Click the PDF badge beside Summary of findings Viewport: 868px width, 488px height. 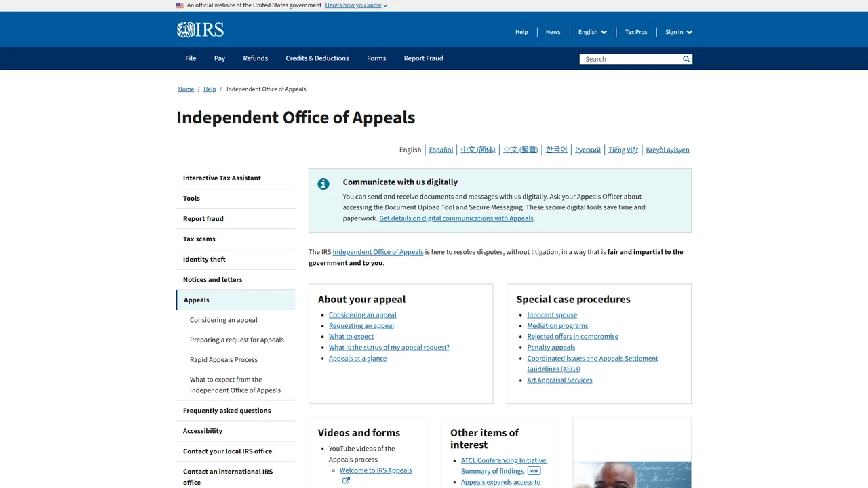click(x=534, y=471)
